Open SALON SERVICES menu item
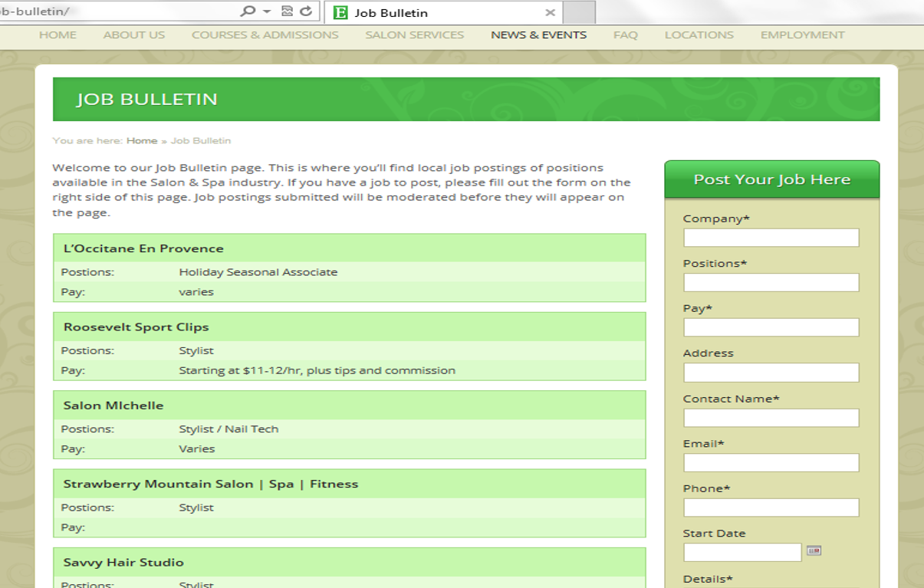This screenshot has height=588, width=924. [414, 35]
